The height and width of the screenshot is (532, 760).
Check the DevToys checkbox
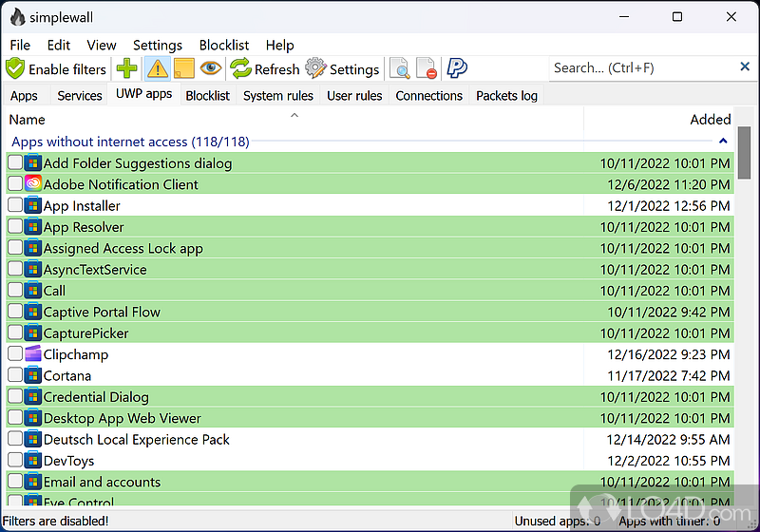15,460
